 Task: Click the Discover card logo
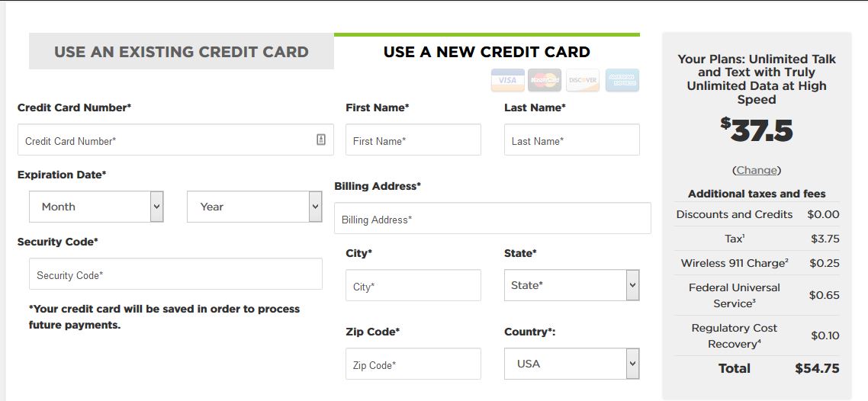point(583,80)
